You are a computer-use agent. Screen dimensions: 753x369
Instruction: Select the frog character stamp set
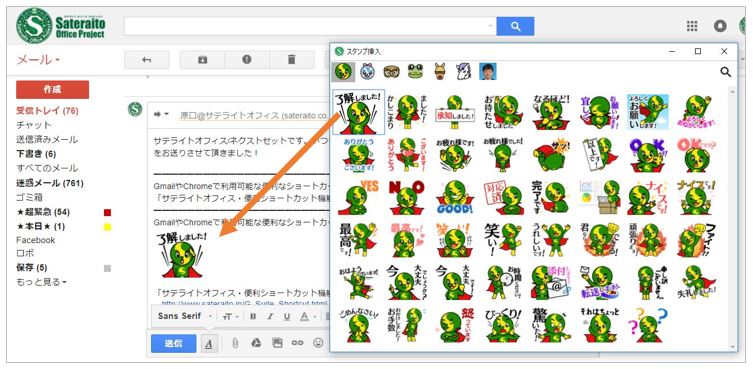pyautogui.click(x=415, y=72)
